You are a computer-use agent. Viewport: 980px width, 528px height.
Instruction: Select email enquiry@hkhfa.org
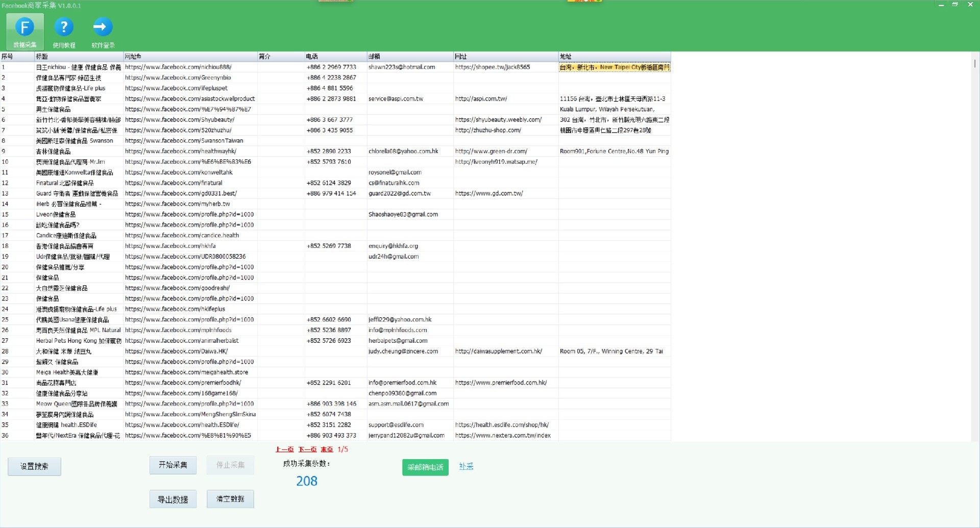coord(410,246)
